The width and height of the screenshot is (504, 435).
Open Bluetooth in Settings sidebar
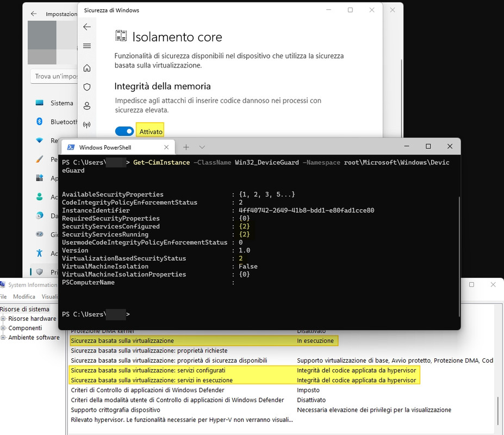pyautogui.click(x=64, y=122)
